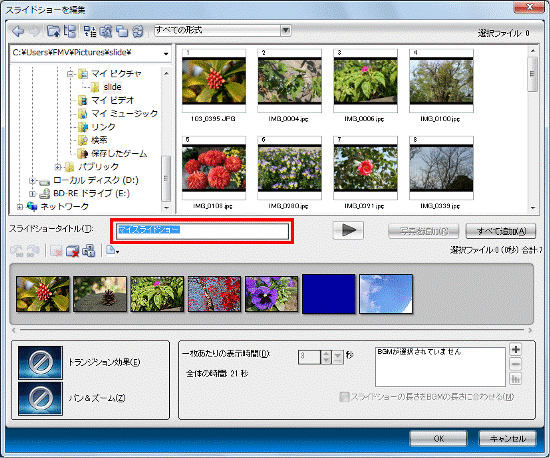Confirm with the OK button
550x458 pixels.
click(x=438, y=438)
